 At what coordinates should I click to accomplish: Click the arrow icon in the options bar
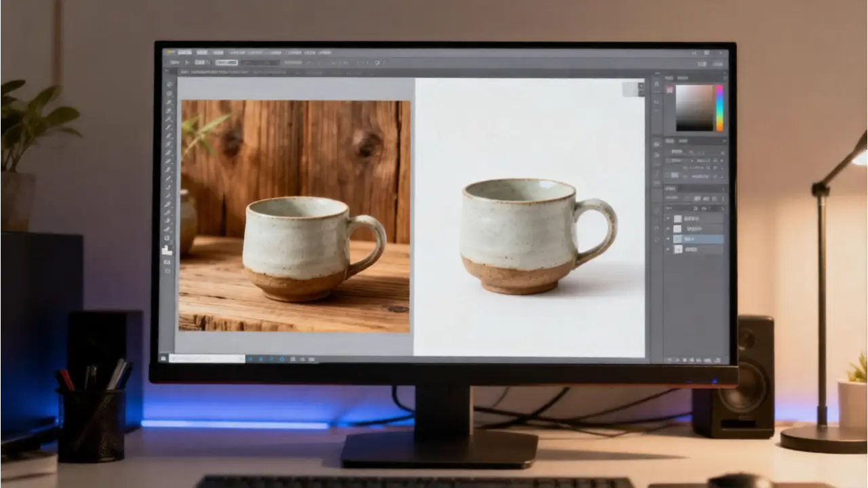187,62
